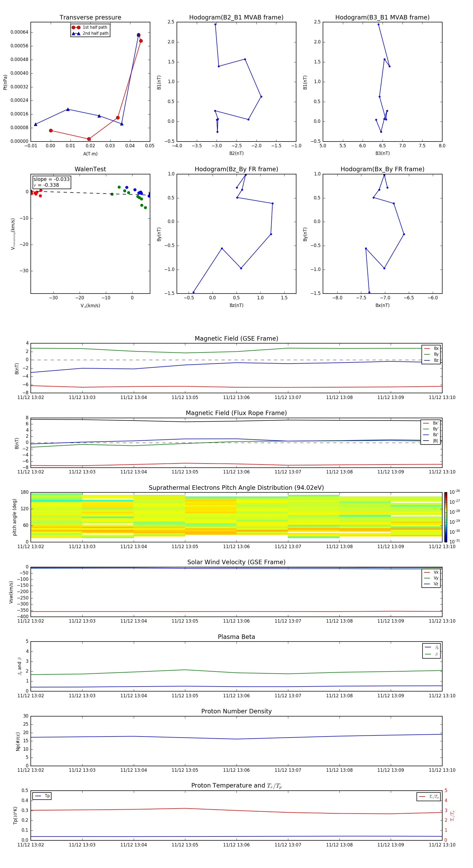Click the 'Hodogram(Bz_By FR frame)' title
Screen dimensions: 473x868
tap(236, 169)
